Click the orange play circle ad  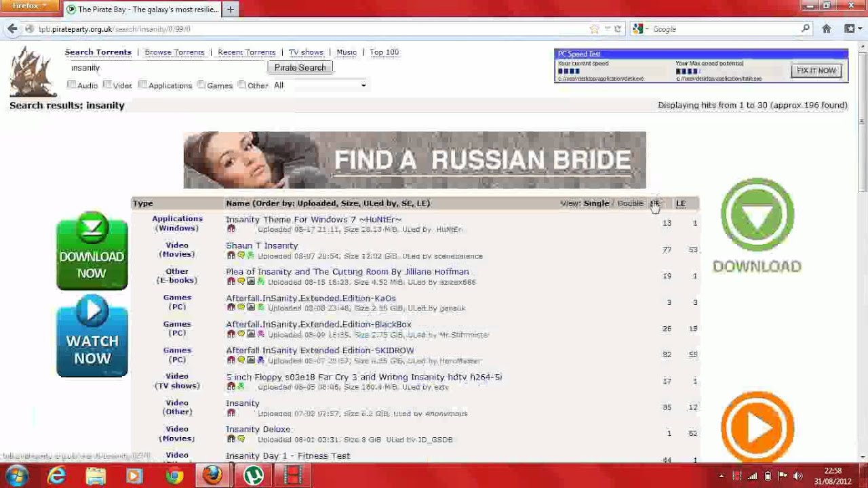pyautogui.click(x=757, y=427)
